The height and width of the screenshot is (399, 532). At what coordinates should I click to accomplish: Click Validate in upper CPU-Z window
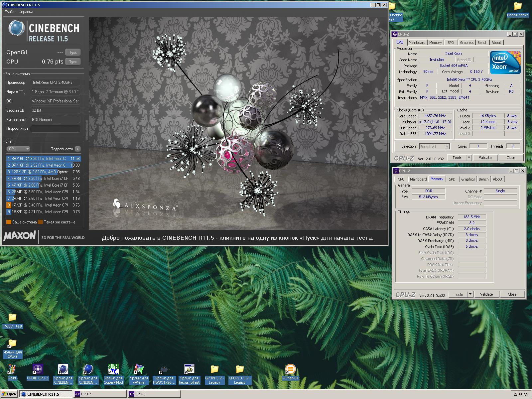(x=485, y=158)
